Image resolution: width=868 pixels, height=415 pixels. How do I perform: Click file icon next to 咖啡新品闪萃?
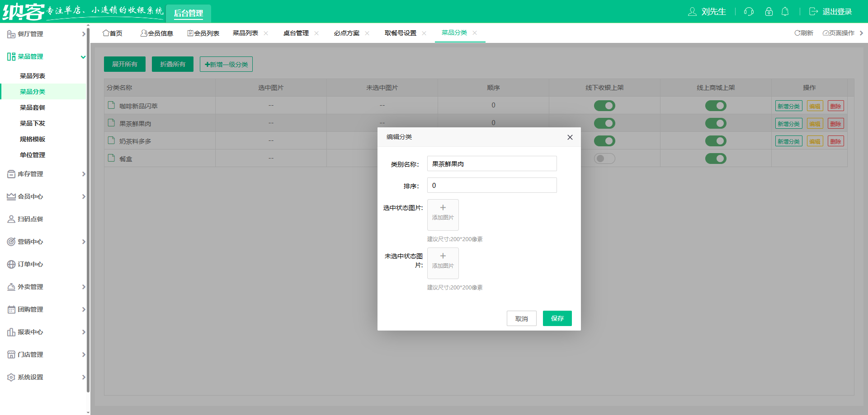click(x=111, y=105)
